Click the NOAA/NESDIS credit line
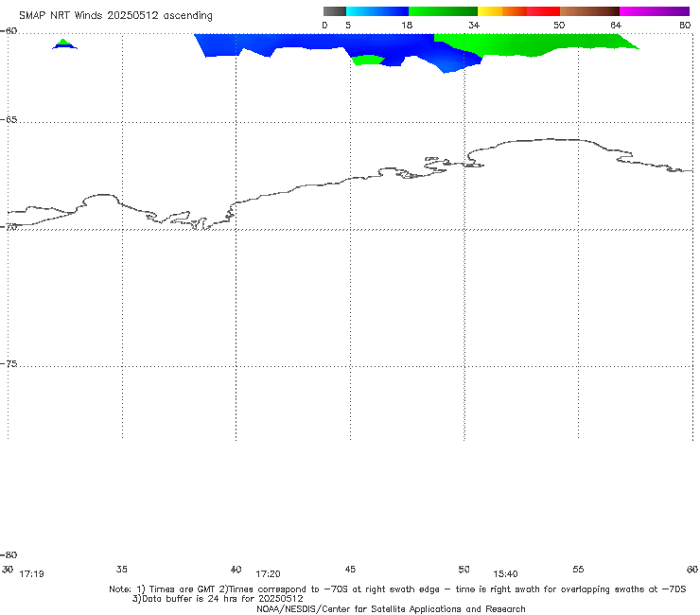Viewport: 700px width, 615px height. [391, 608]
